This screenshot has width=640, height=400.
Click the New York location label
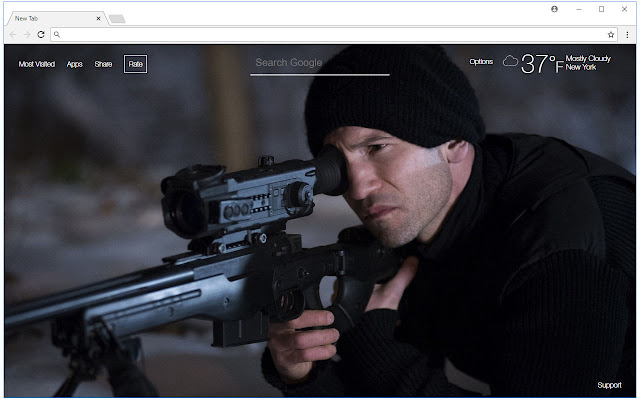[x=581, y=67]
